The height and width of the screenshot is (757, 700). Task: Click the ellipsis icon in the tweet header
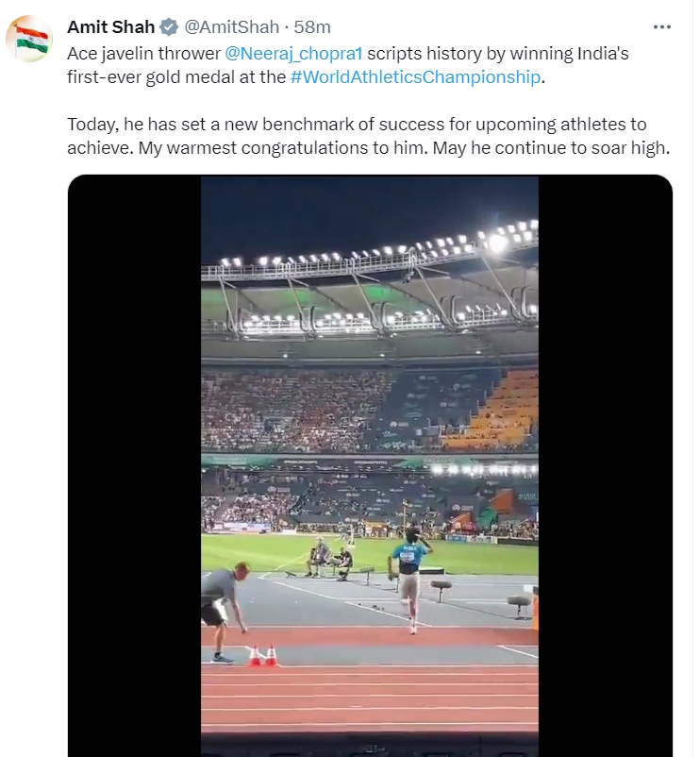[664, 27]
